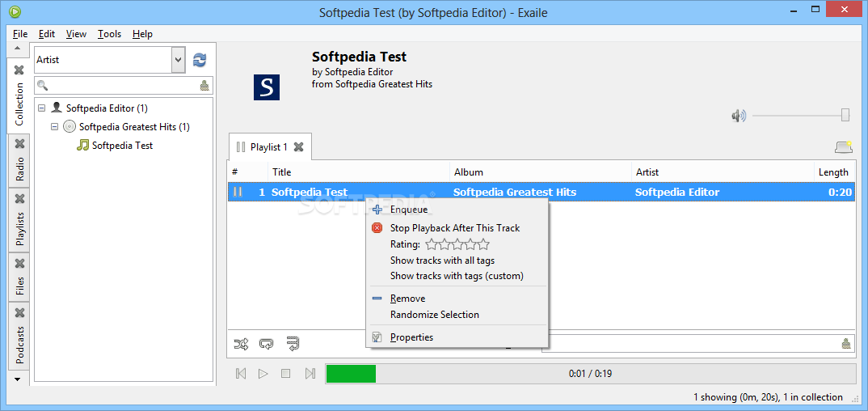Sort by the # column header
This screenshot has width=868, height=411.
(248, 172)
